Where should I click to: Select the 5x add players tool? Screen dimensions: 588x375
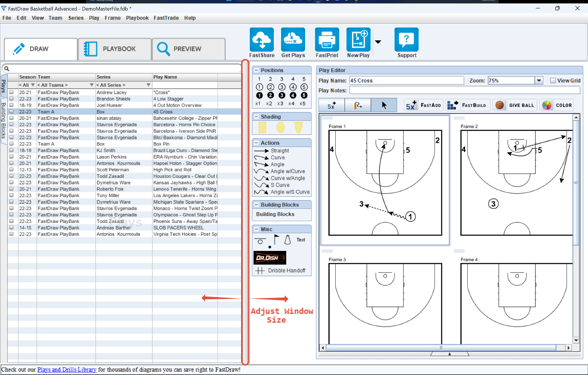(332, 105)
